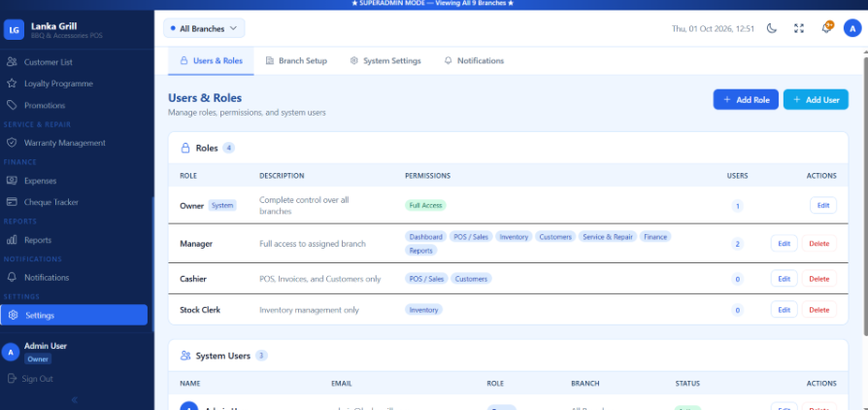
Task: Click the Admin User avatar in sidebar
Action: click(11, 352)
